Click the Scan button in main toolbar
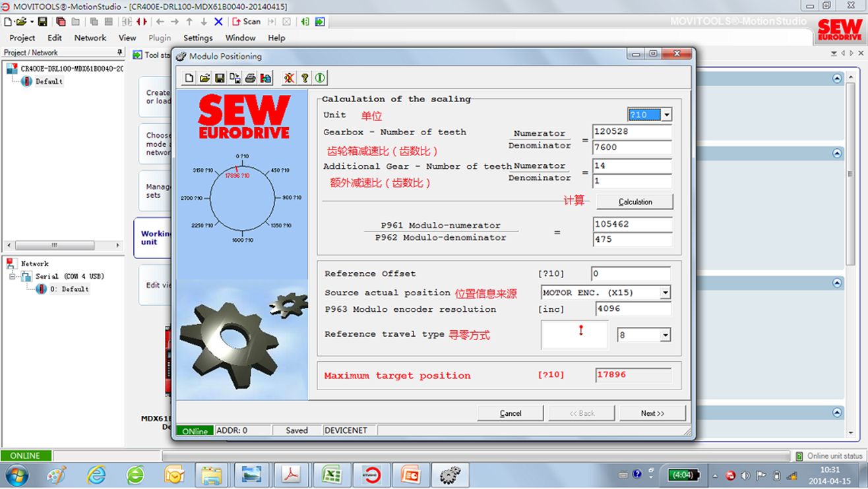 coord(247,22)
